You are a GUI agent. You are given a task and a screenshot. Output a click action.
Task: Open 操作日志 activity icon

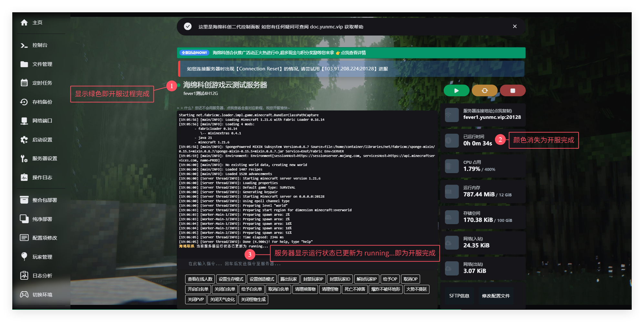tap(24, 178)
